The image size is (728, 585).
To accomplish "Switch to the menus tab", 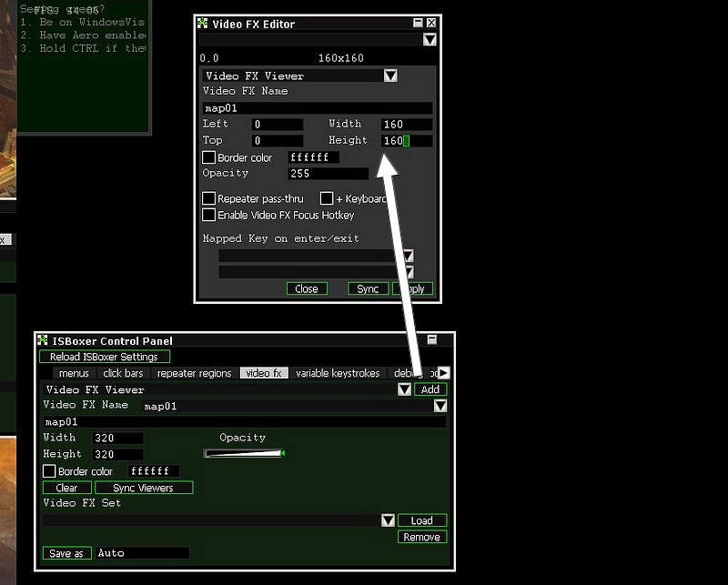I will coord(74,373).
